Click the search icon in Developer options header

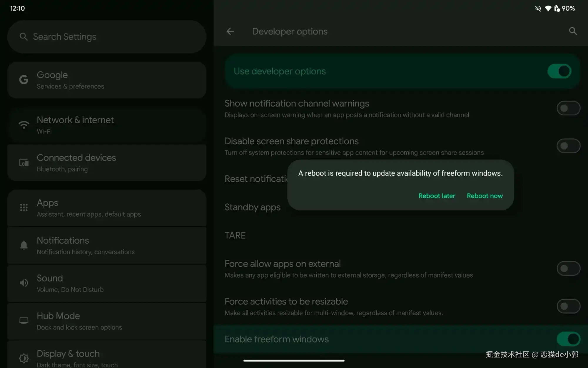pos(573,31)
